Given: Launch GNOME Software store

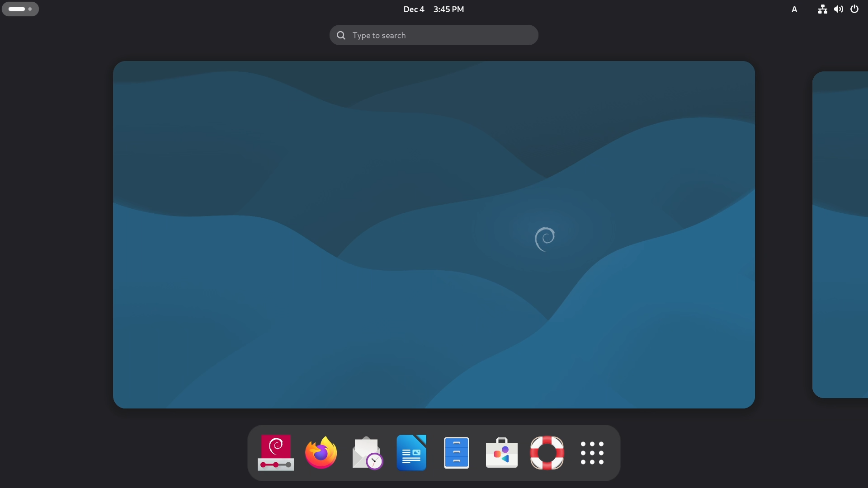Looking at the screenshot, I should pyautogui.click(x=502, y=453).
